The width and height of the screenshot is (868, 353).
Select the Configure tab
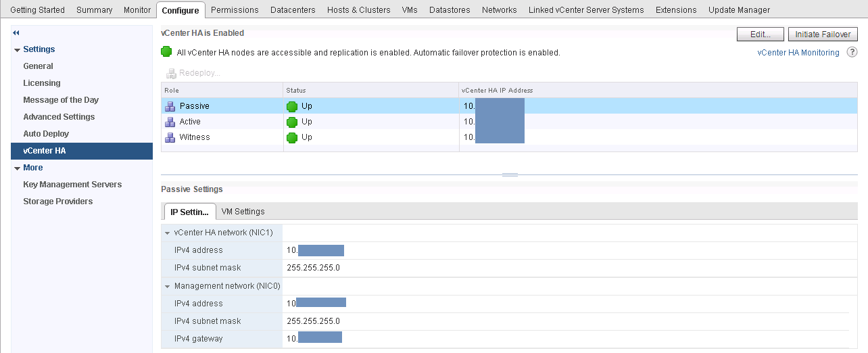[x=180, y=9]
